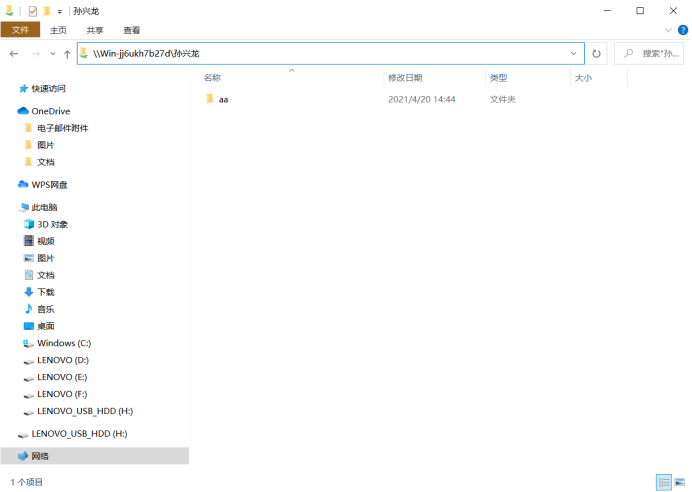Image resolution: width=692 pixels, height=492 pixels.
Task: Click New folder icon in title bar toolbar
Action: click(x=47, y=11)
